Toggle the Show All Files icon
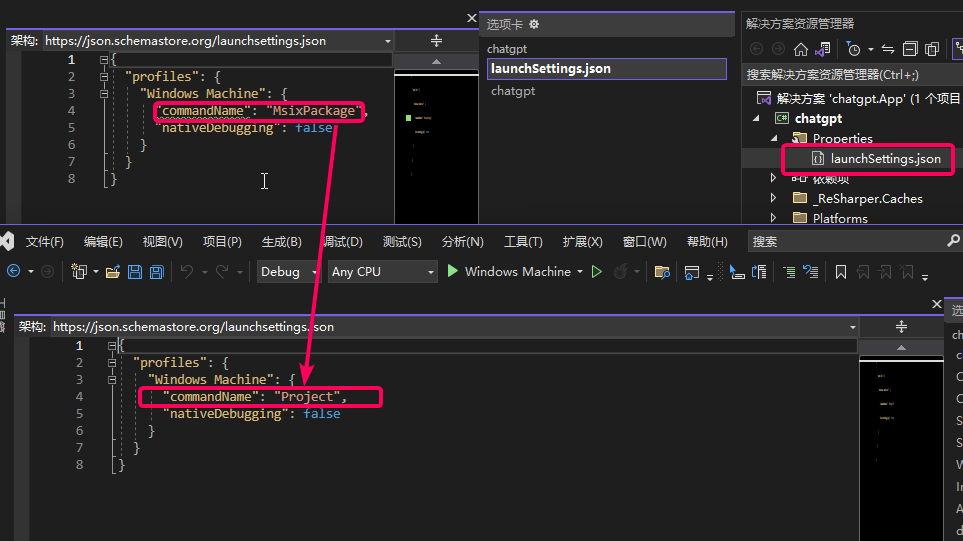 pyautogui.click(x=932, y=49)
